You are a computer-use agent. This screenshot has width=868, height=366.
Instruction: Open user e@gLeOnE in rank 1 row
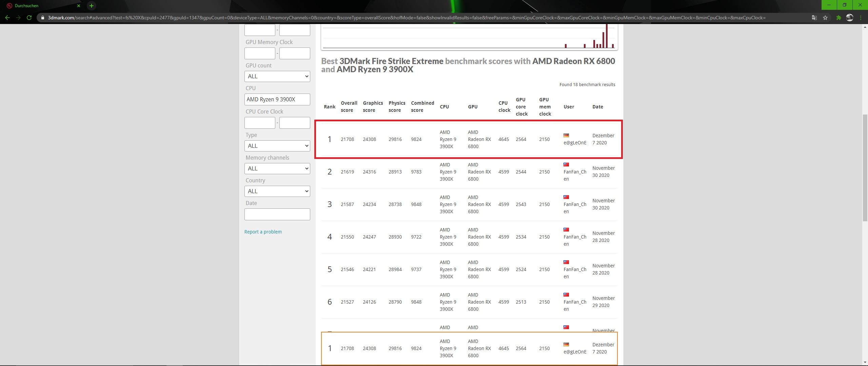575,143
